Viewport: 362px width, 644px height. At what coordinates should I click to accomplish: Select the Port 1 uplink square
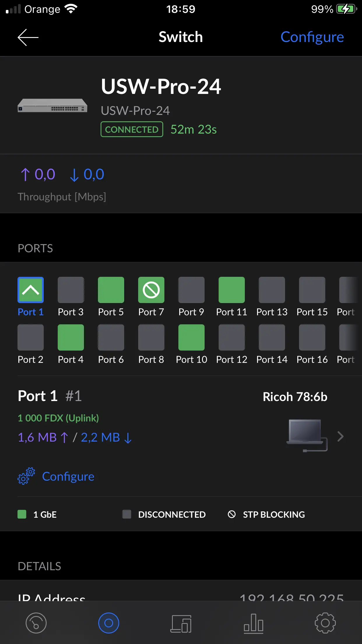pyautogui.click(x=31, y=290)
